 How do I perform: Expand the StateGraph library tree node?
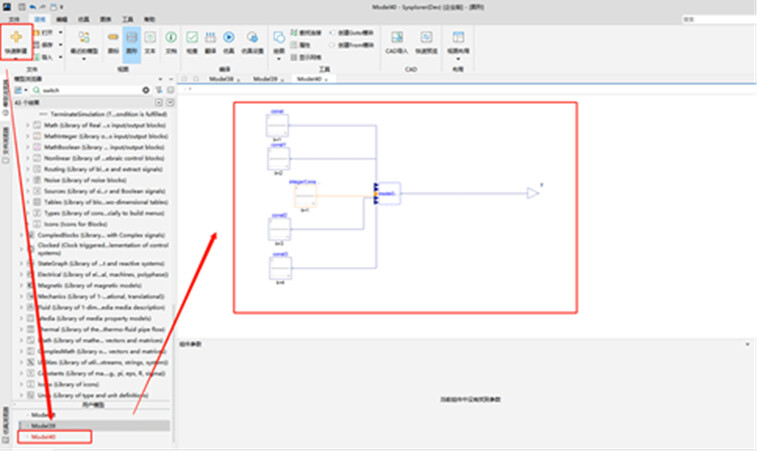[22, 263]
